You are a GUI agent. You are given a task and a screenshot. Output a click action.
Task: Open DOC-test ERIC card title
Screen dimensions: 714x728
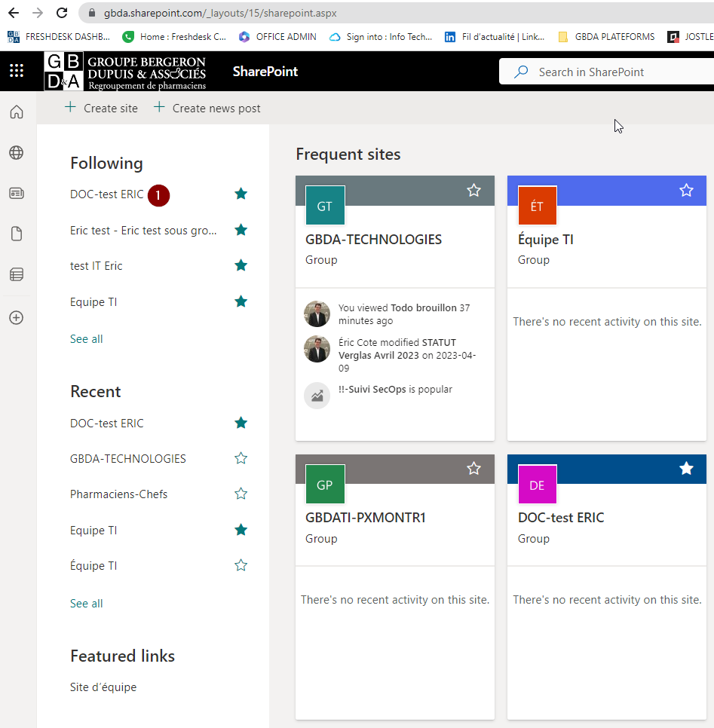coord(561,517)
